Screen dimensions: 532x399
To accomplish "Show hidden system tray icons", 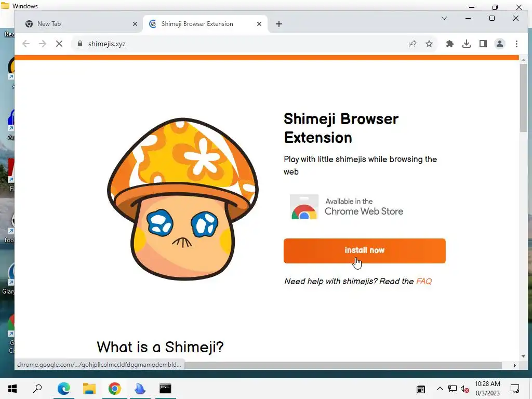I will (440, 389).
